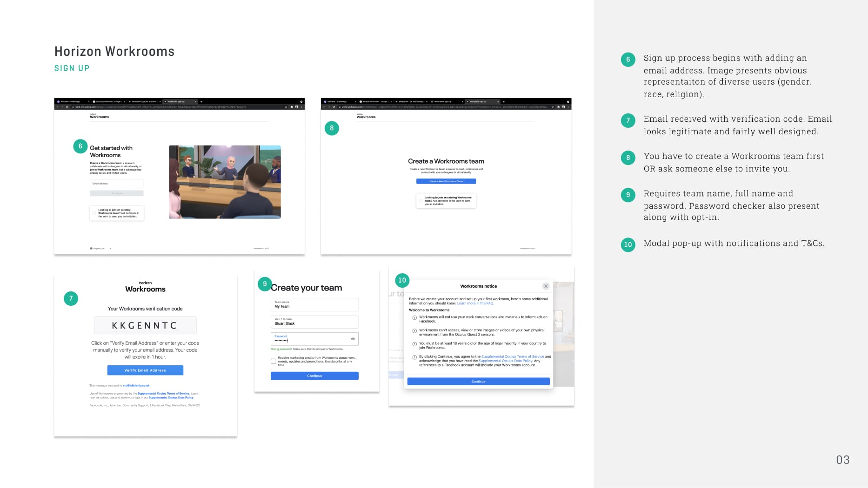The image size is (868, 488).
Task: Click the Email address input field
Action: (x=117, y=184)
